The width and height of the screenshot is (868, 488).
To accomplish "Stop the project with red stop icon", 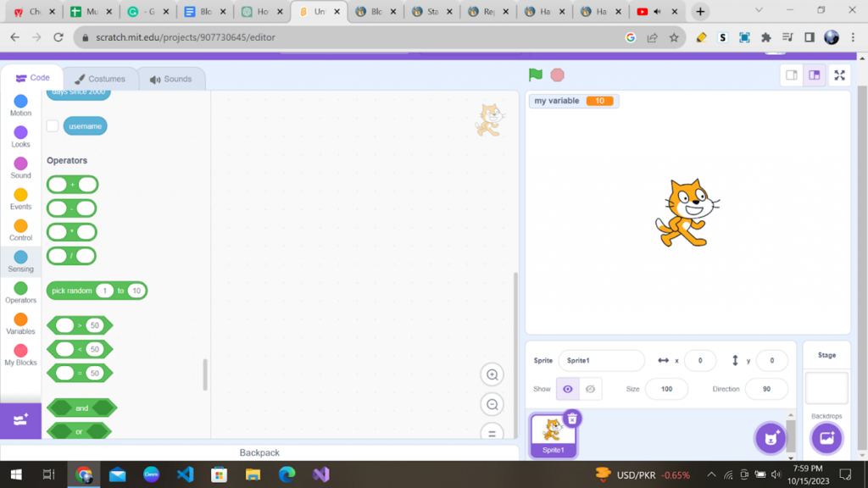I will (557, 75).
